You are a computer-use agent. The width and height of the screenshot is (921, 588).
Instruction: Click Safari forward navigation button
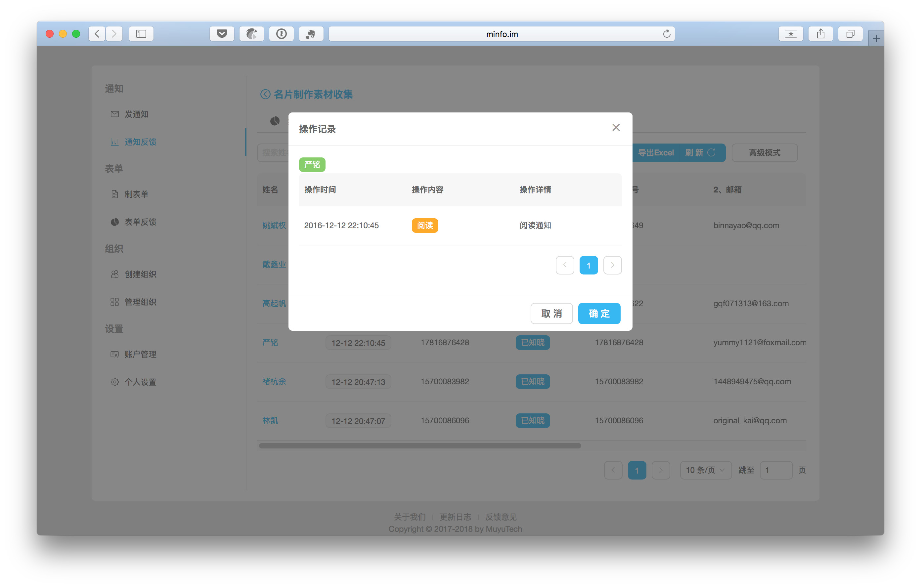(114, 34)
